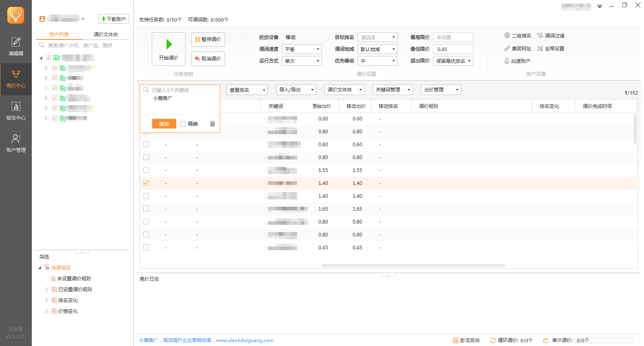Open the 查看排名 dropdown
Image resolution: width=644 pixels, height=346 pixels.
247,90
